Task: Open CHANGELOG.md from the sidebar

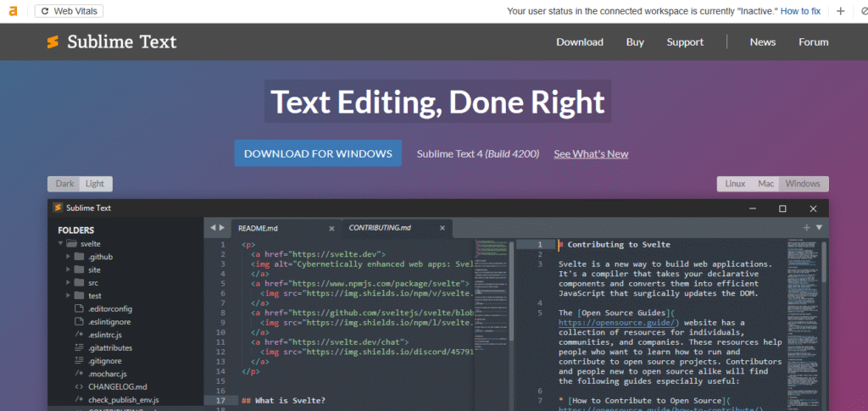Action: click(x=117, y=386)
